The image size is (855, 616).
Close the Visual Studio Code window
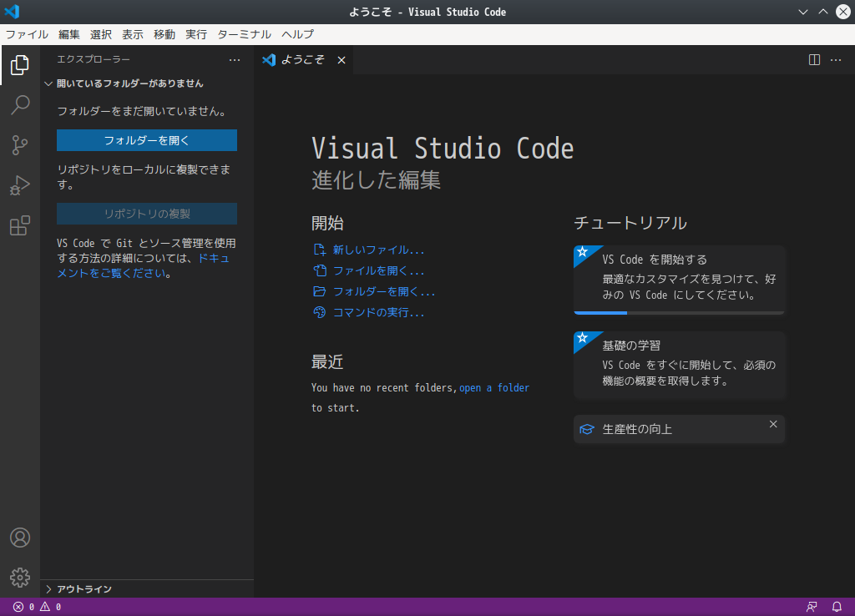843,12
